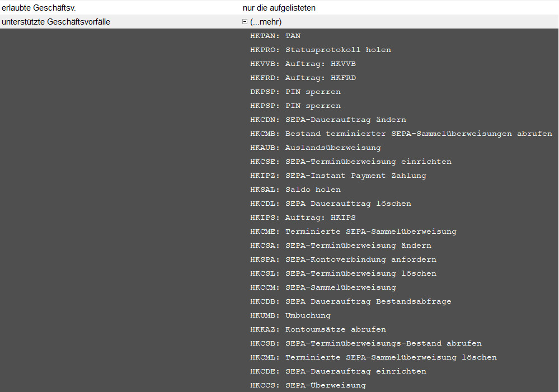
Task: Select HKIPZ: SEPA-Instant Payment Zahlung
Action: tap(338, 176)
